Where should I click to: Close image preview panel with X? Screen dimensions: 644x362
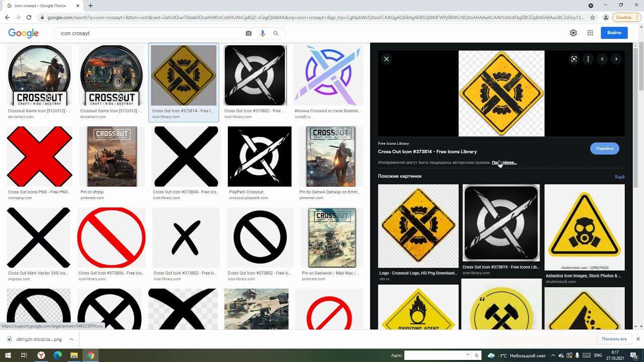[386, 59]
